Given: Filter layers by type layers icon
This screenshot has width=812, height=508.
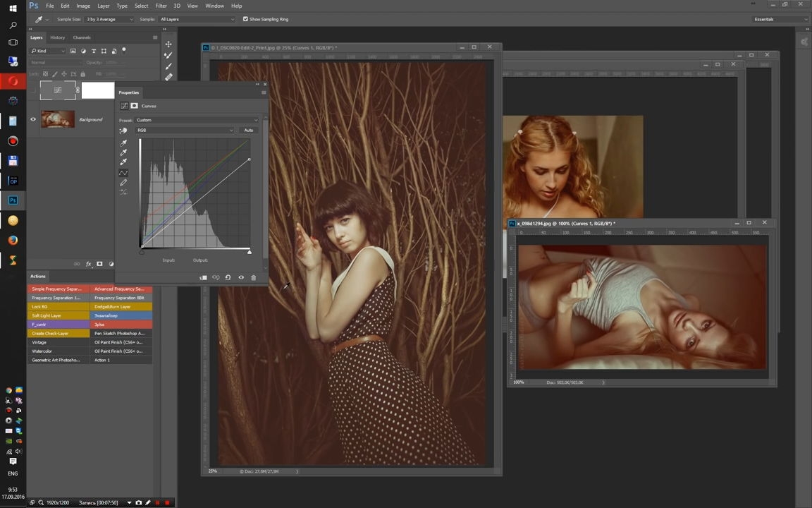Looking at the screenshot, I should coord(94,51).
